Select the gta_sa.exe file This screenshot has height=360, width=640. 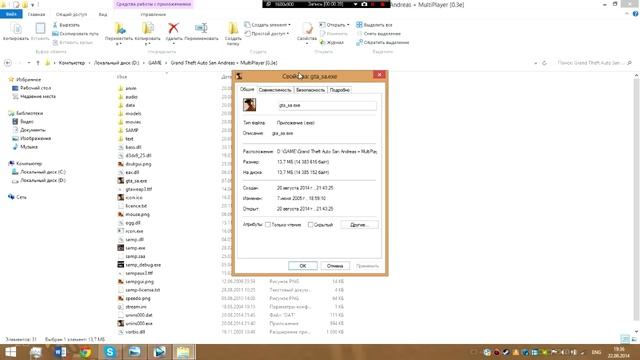133,180
